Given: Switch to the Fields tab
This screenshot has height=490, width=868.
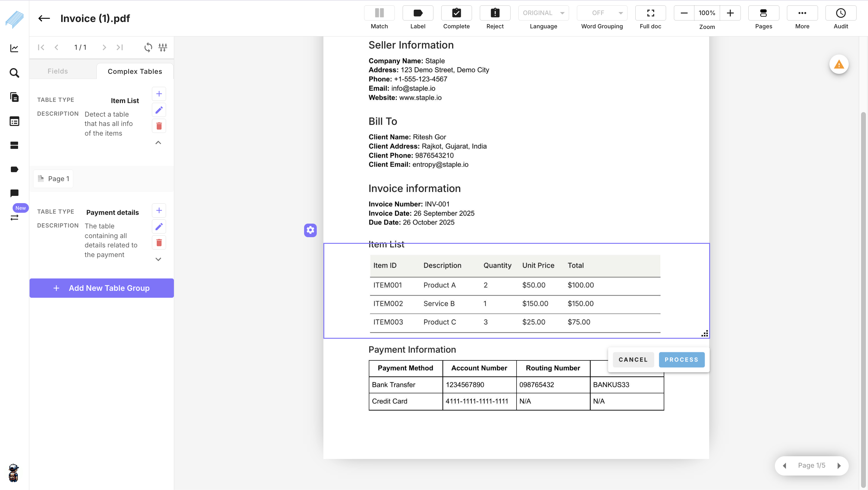Looking at the screenshot, I should (x=58, y=71).
